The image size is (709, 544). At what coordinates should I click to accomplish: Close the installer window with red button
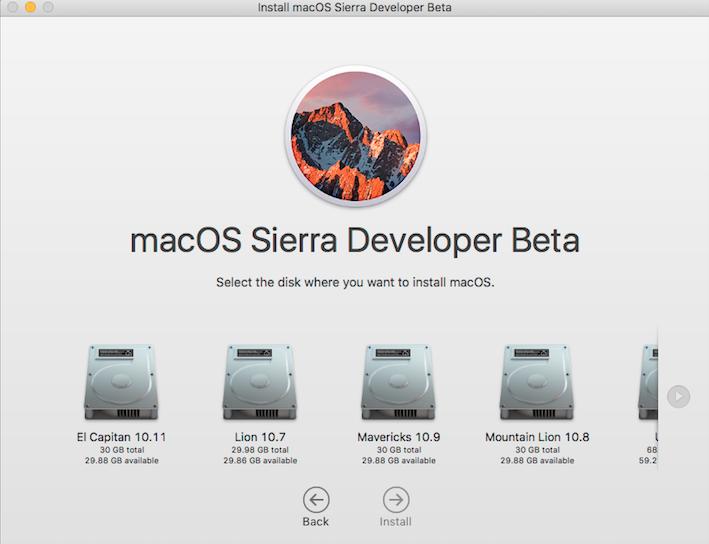[13, 7]
